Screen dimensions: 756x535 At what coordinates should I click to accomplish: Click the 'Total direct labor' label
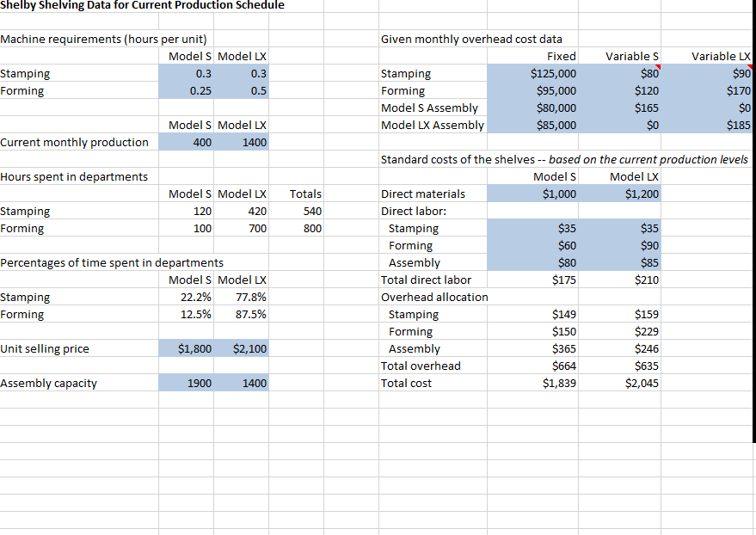tap(426, 280)
